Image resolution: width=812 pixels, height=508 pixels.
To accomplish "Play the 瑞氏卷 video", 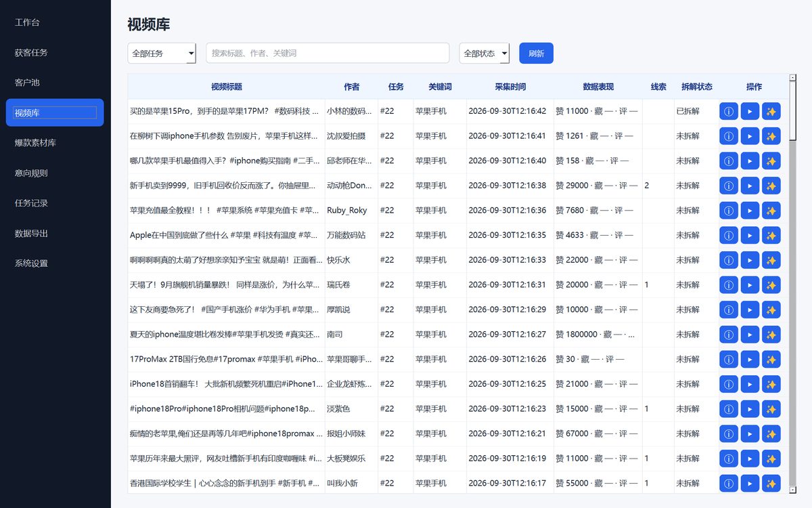I will 750,284.
